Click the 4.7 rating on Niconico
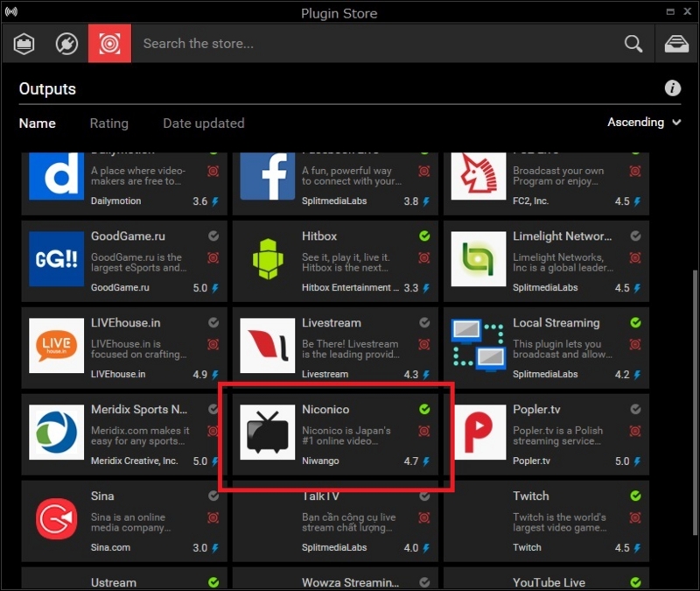Image resolution: width=700 pixels, height=591 pixels. pyautogui.click(x=411, y=461)
